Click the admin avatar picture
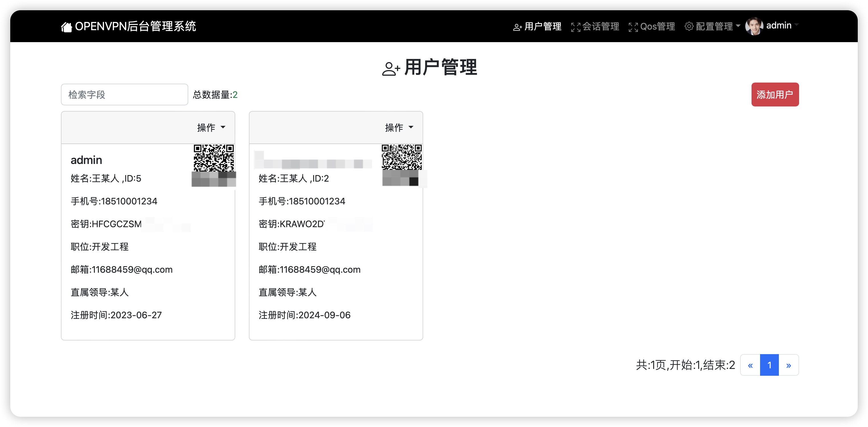868x427 pixels. (754, 26)
